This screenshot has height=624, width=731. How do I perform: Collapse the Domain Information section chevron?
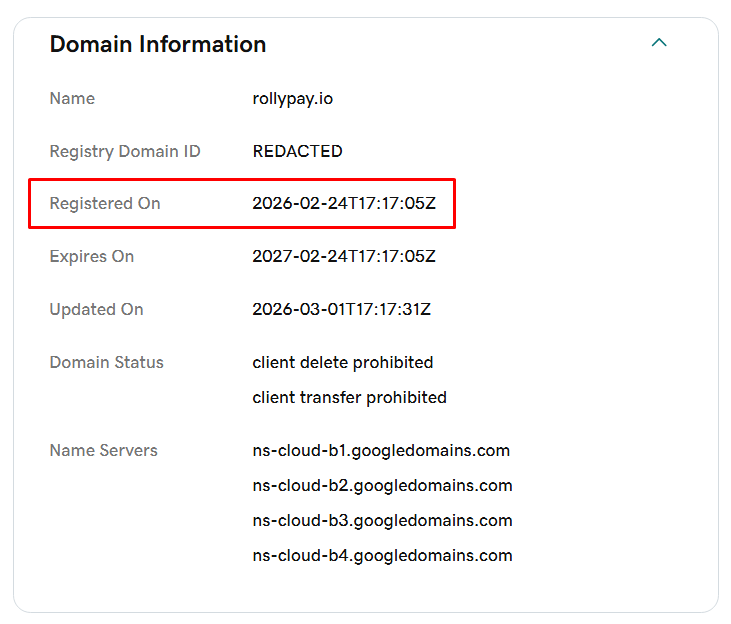(658, 43)
